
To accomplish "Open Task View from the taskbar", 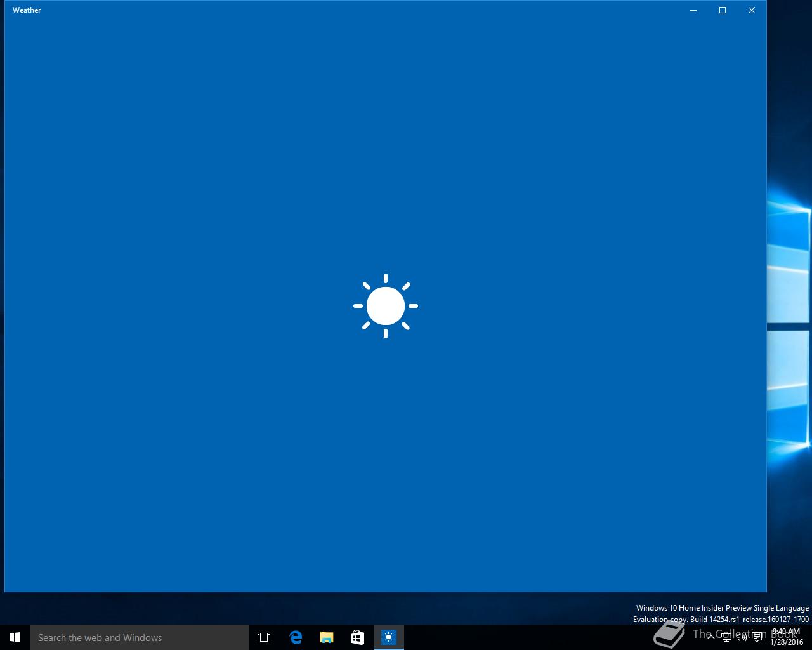I will coord(264,637).
